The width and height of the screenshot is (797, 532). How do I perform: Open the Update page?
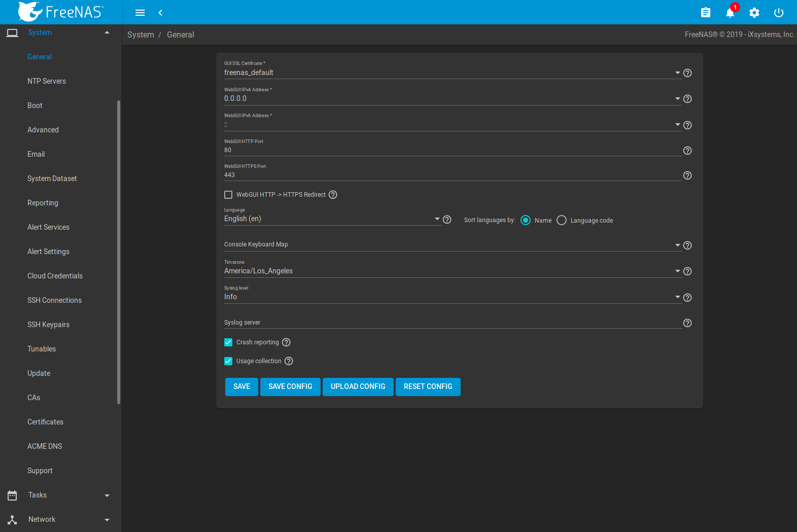(39, 373)
